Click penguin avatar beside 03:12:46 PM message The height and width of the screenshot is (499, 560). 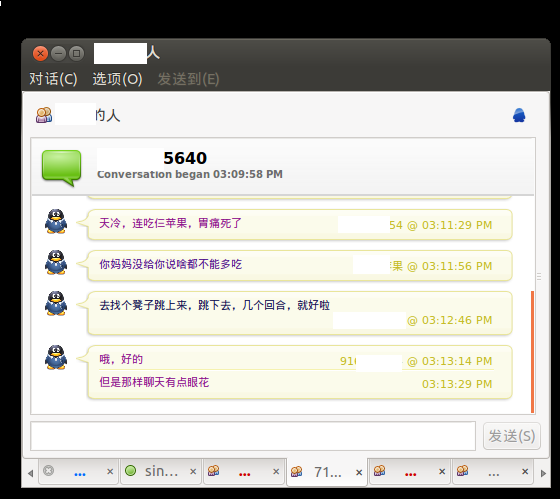point(56,304)
